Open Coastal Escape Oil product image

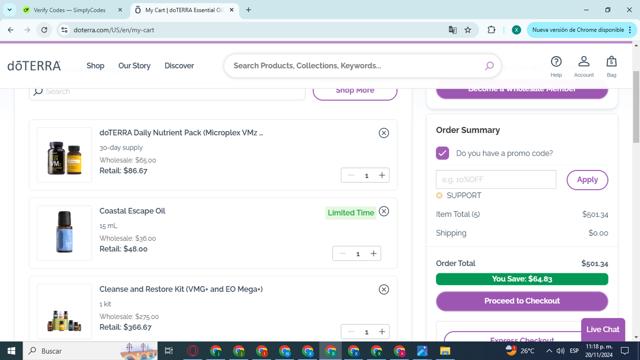coord(64,233)
